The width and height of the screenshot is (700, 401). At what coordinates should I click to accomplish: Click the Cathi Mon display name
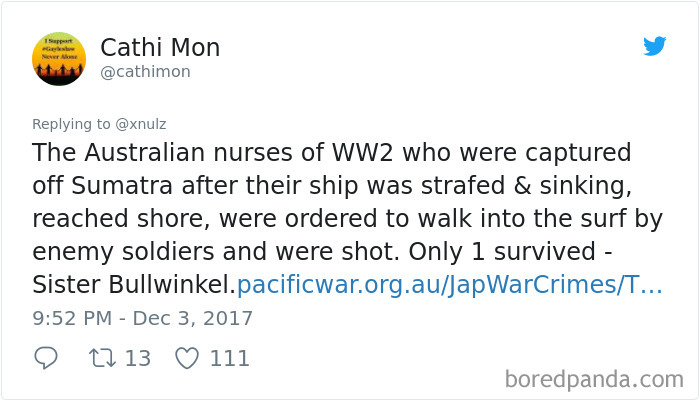click(160, 47)
